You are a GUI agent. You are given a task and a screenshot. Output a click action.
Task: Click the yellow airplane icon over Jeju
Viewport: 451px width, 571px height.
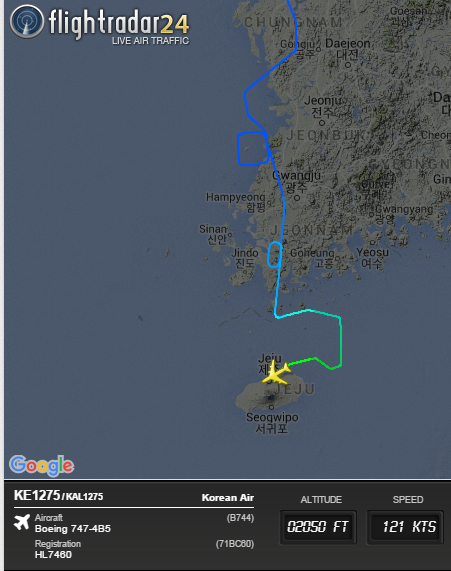[277, 373]
